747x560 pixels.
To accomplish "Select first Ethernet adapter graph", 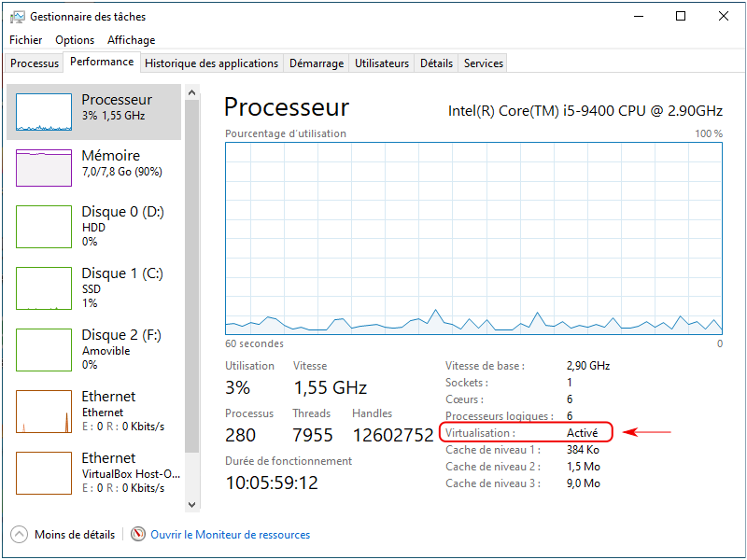I will click(x=44, y=412).
